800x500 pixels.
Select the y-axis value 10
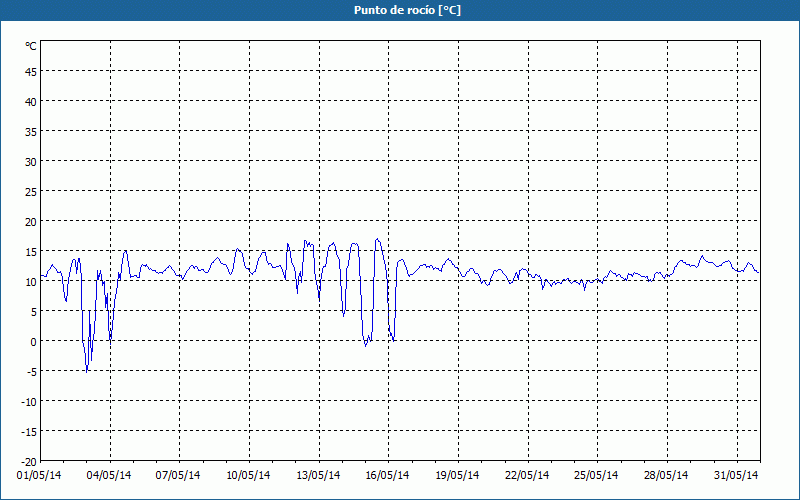[31, 282]
